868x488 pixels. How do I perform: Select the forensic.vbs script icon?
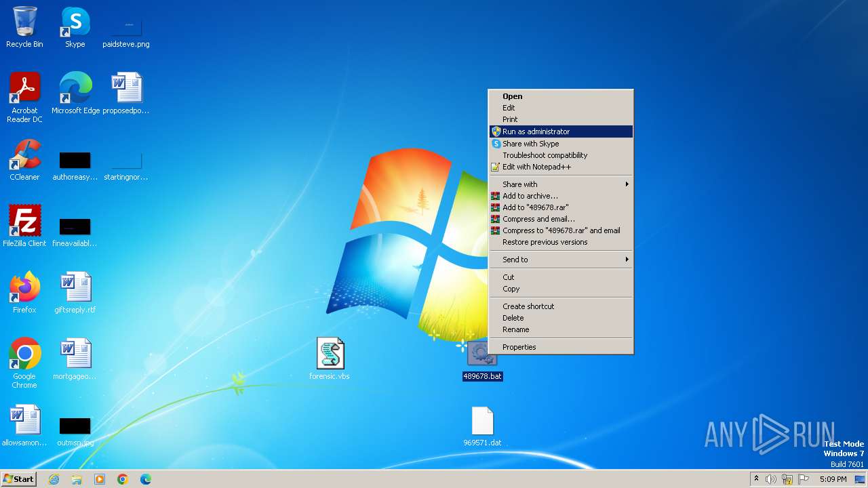[330, 359]
